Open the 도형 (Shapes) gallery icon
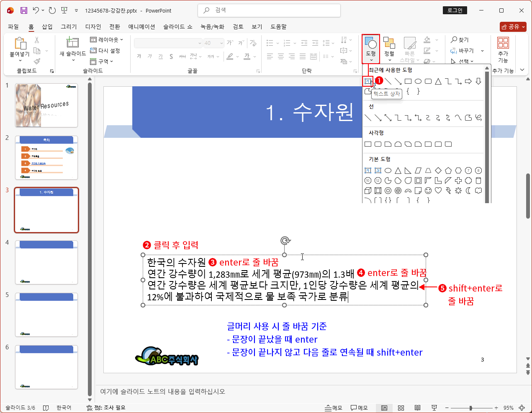The image size is (532, 413). point(370,45)
